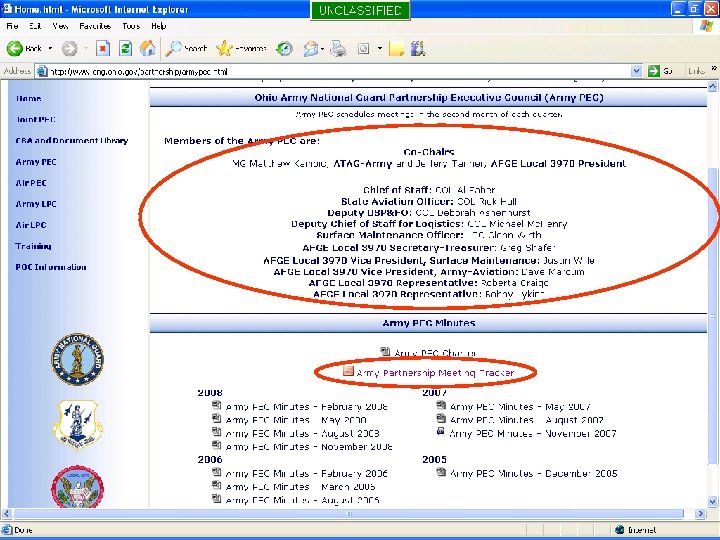Click the Internet zone status bar indicator

coord(636,530)
